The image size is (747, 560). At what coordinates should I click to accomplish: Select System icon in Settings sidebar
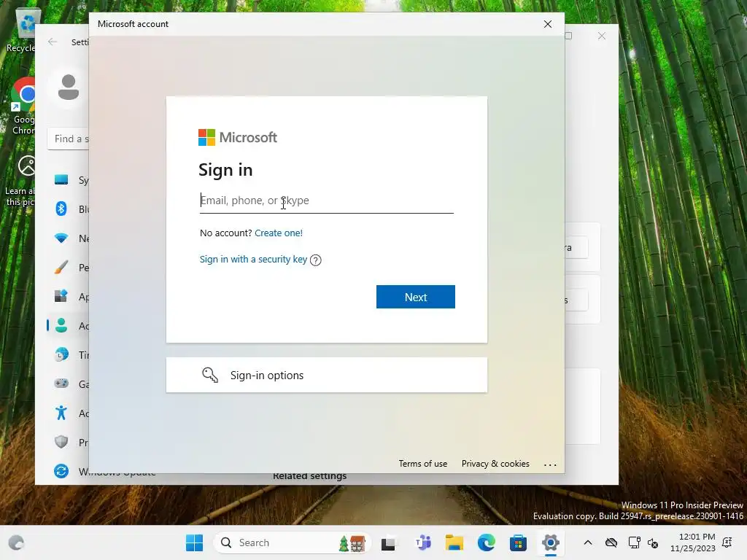coord(61,179)
